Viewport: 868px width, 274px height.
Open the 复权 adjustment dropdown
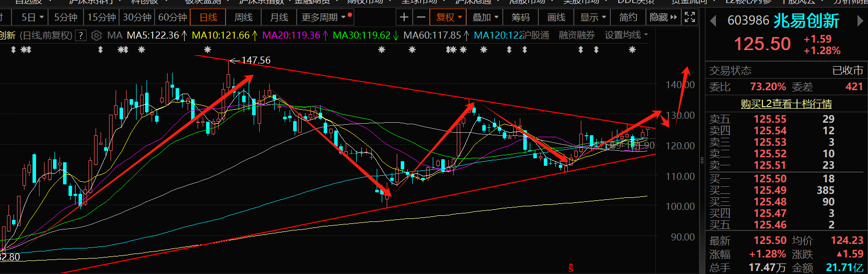pos(449,18)
